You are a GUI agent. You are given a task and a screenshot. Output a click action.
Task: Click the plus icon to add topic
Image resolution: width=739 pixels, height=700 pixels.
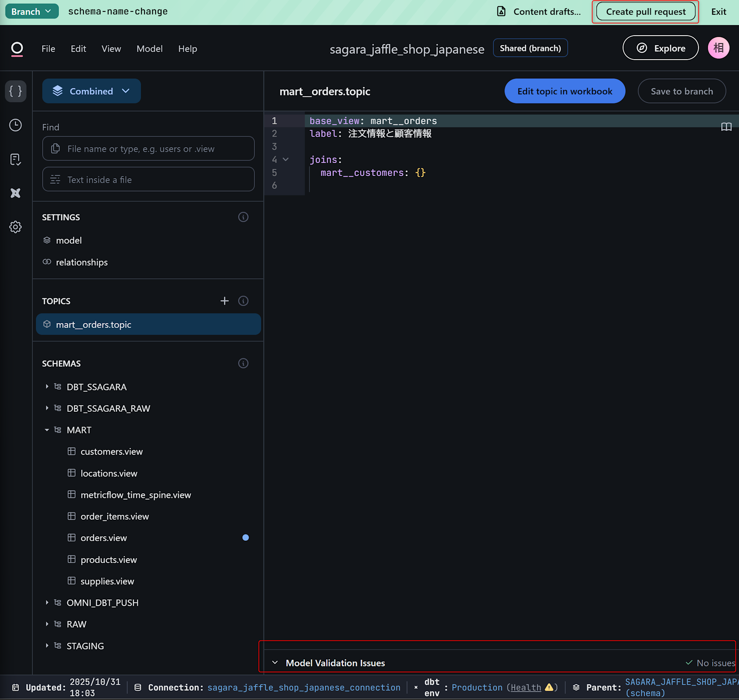tap(224, 301)
